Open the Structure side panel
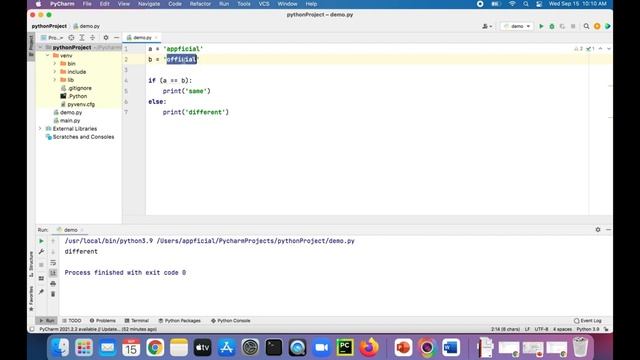640x360 pixels. click(x=31, y=264)
